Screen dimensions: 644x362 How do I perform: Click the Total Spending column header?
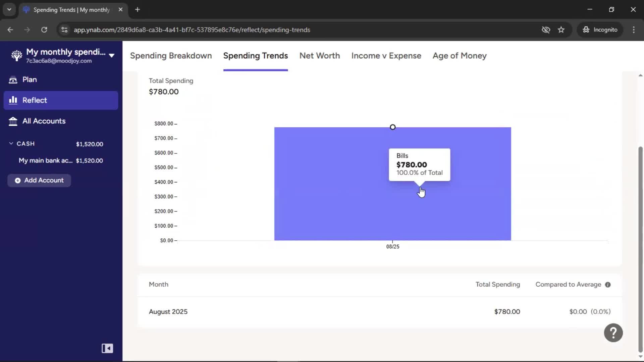pyautogui.click(x=498, y=285)
